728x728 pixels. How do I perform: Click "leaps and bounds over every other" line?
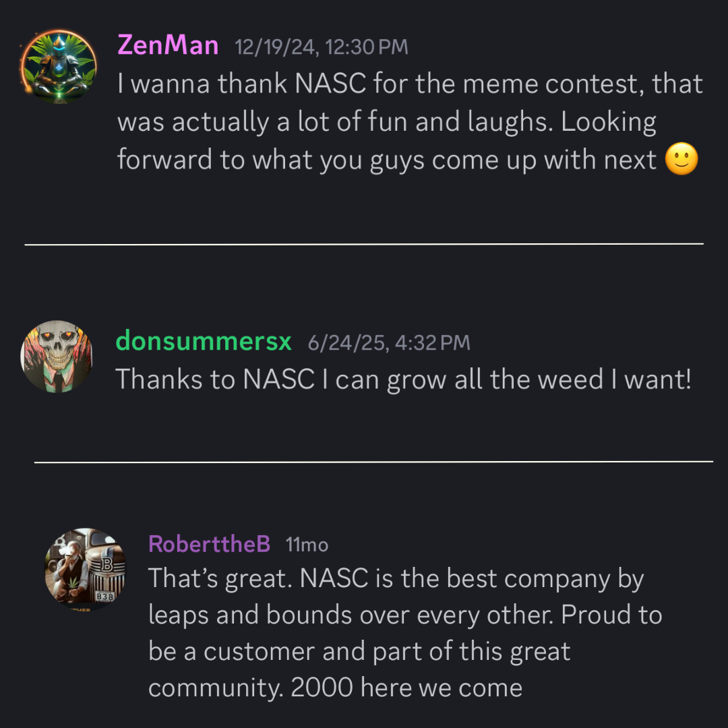click(x=405, y=615)
